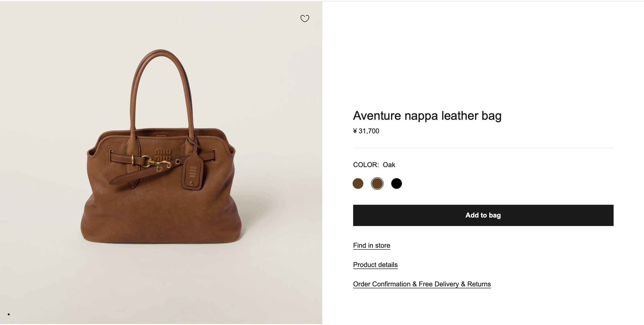The image size is (644, 325).
Task: Select the first brown color swatch
Action: [358, 184]
